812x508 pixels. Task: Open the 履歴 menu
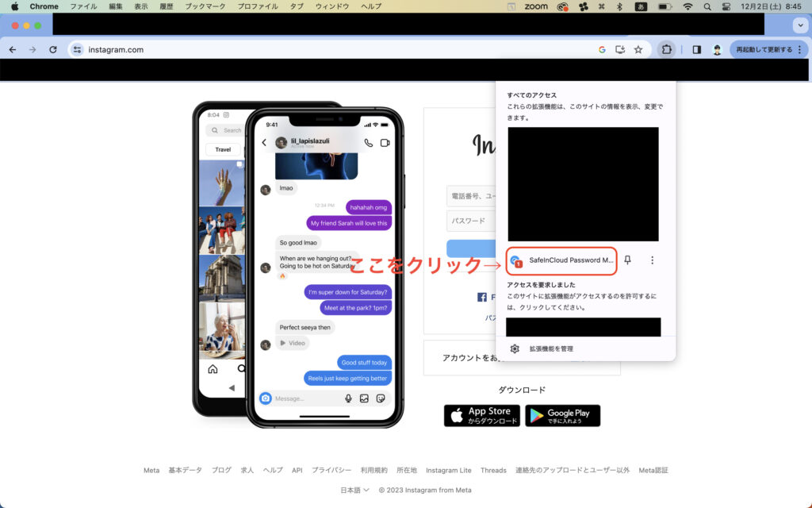point(167,6)
